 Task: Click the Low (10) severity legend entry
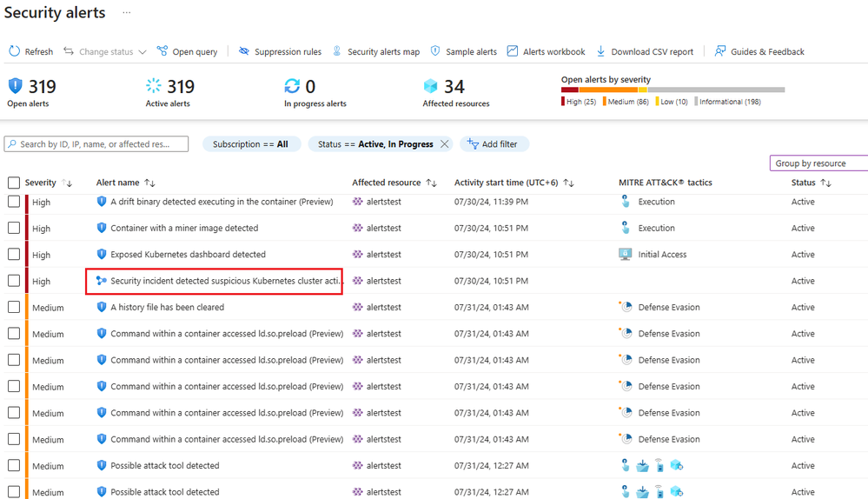(x=672, y=102)
